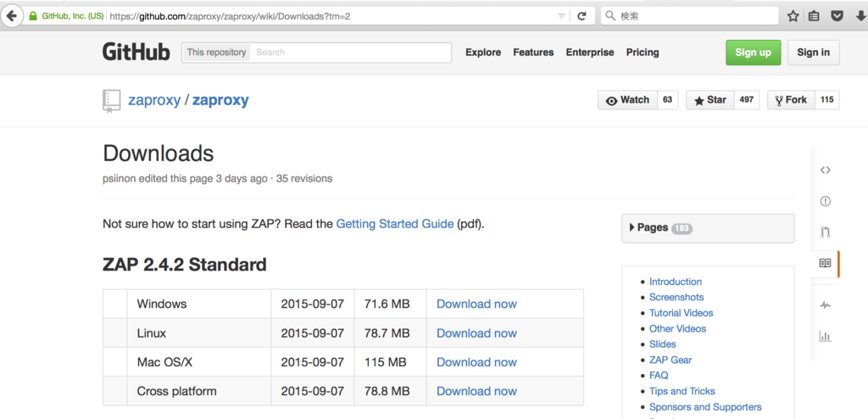Open the downloads arrow icon

coord(860,16)
